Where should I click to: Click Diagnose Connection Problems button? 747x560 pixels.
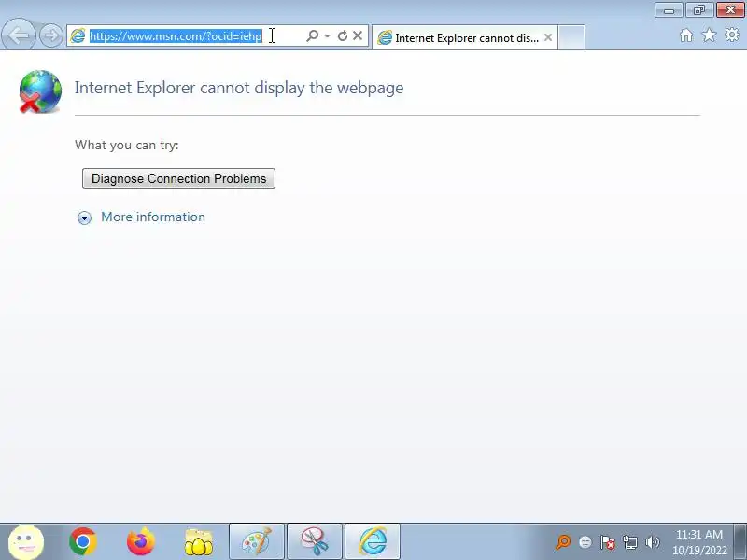pos(178,178)
